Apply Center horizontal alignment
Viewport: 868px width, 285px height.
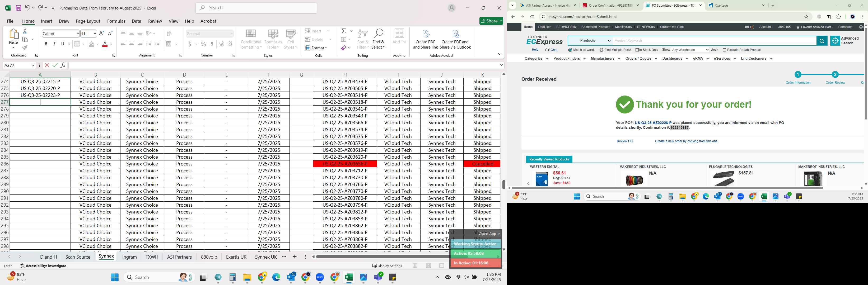(131, 44)
